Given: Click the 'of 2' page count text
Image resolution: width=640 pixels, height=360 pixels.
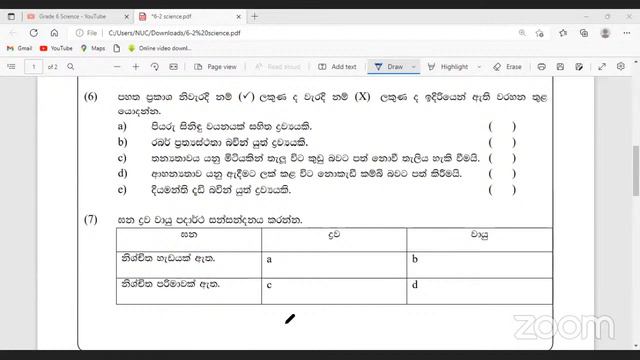Looking at the screenshot, I should pyautogui.click(x=53, y=67).
